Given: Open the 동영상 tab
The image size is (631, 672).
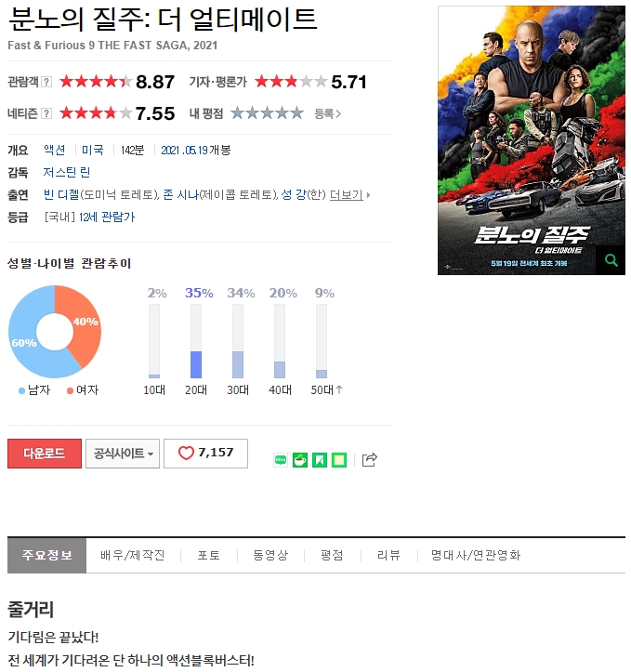Looking at the screenshot, I should click(270, 556).
